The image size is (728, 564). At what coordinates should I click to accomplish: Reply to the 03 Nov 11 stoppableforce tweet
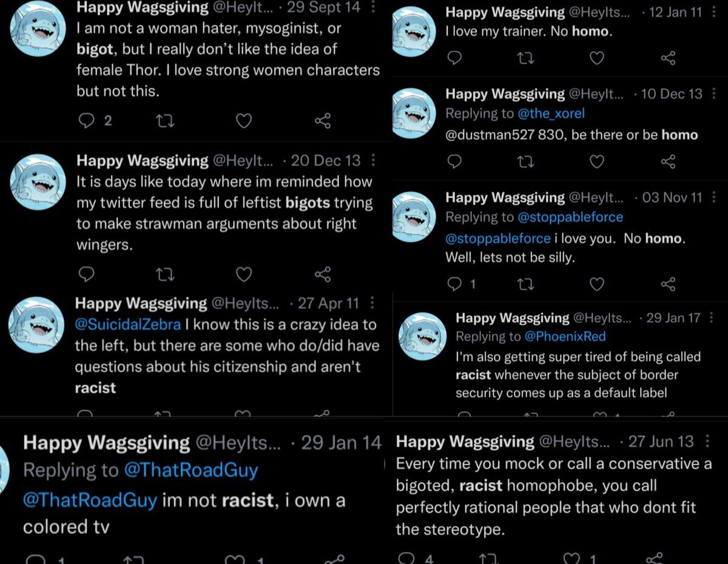454,284
